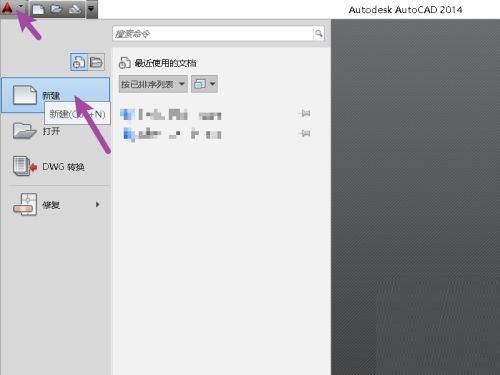Click the 打开 folder icon
This screenshot has height=375, width=500.
(x=25, y=131)
